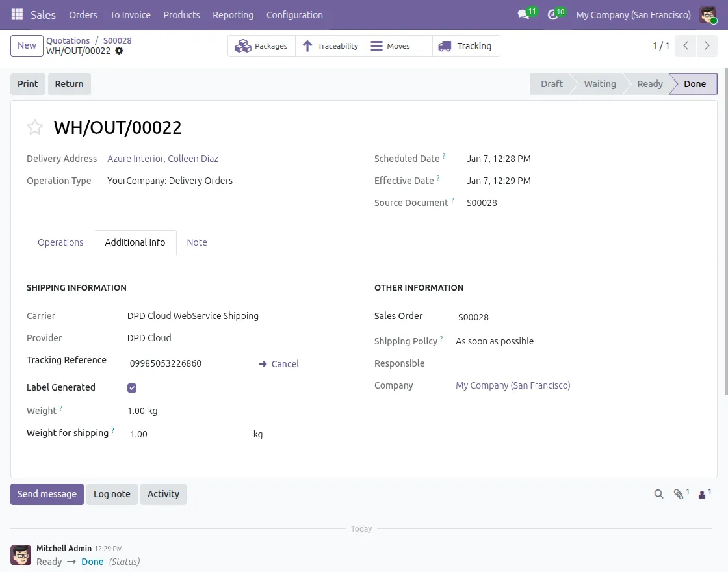
Task: Click the Weight for shipping field
Action: point(188,434)
